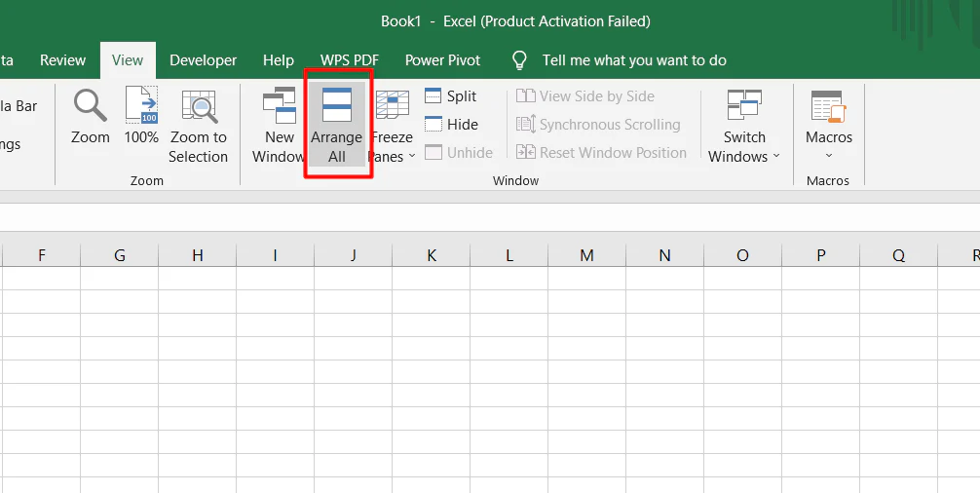Image resolution: width=980 pixels, height=493 pixels.
Task: Expand the Switch Windows dropdown
Action: (776, 157)
